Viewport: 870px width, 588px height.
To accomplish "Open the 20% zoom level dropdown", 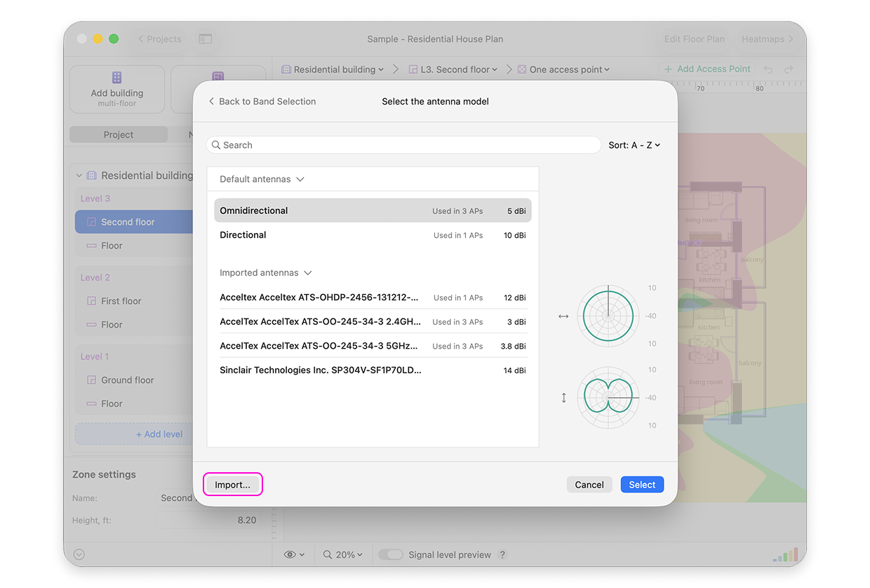I will click(x=342, y=554).
